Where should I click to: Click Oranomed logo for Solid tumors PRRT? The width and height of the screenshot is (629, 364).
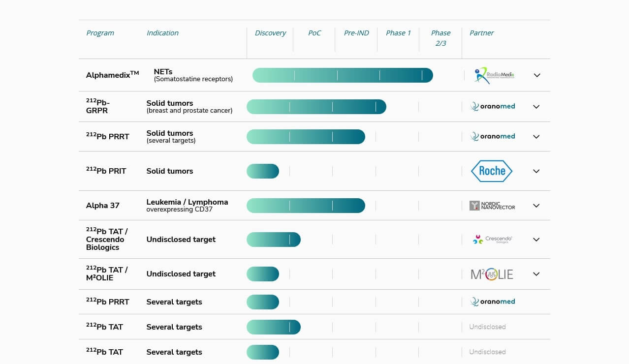tap(493, 137)
